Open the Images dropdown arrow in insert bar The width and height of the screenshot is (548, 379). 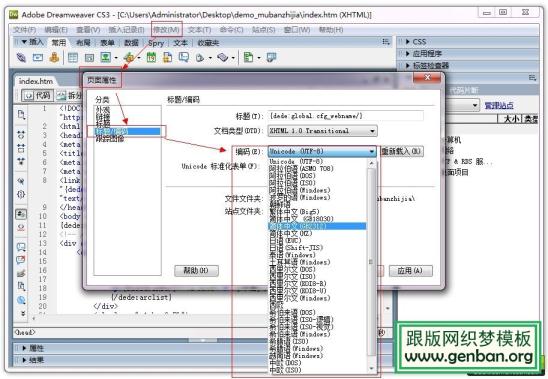coord(116,58)
